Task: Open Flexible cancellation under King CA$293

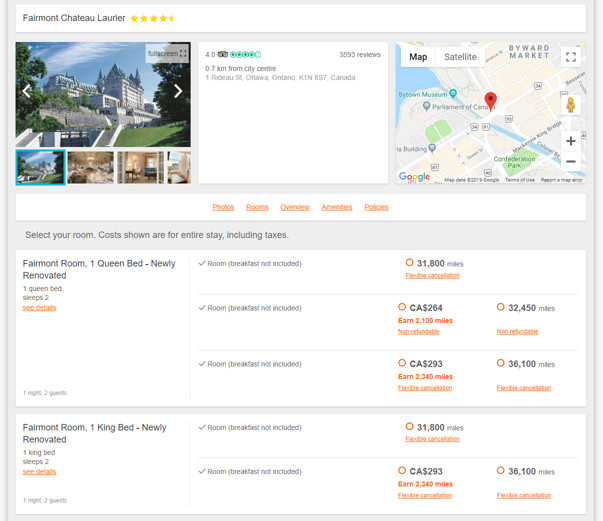Action: coord(425,495)
